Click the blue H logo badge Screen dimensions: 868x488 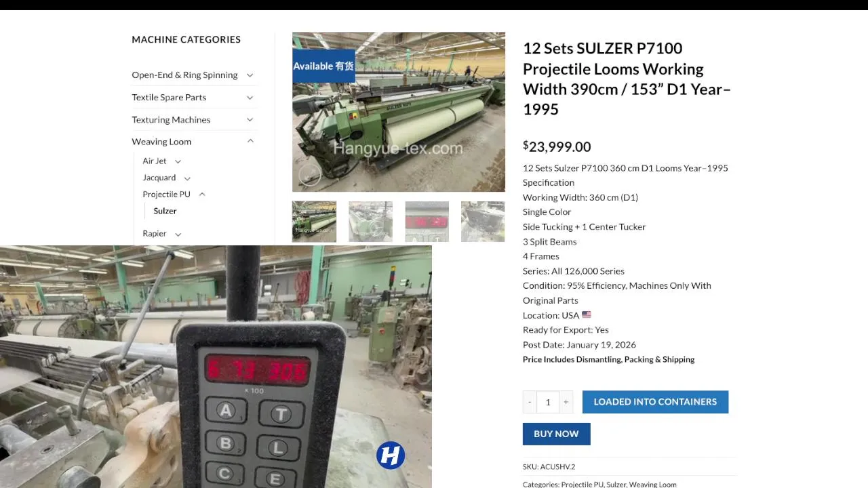coord(391,455)
